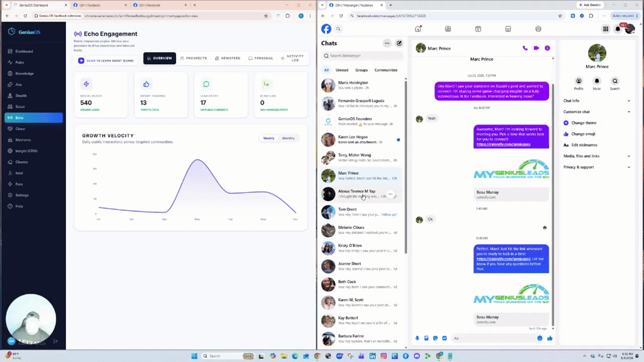Image resolution: width=644 pixels, height=362 pixels.
Task: Select the Activity Log tab
Action: [x=292, y=58]
